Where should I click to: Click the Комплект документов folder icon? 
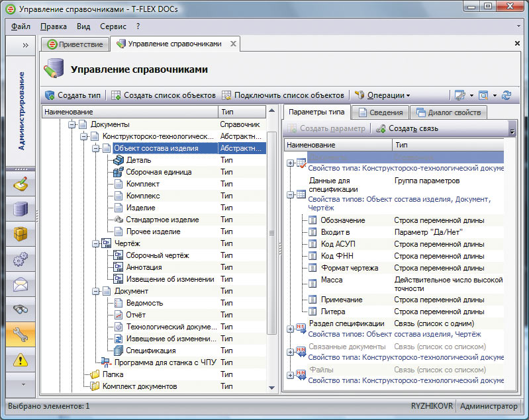(95, 386)
